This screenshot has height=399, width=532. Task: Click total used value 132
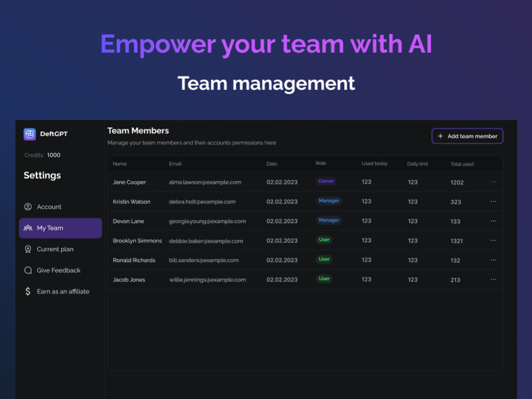pyautogui.click(x=455, y=261)
